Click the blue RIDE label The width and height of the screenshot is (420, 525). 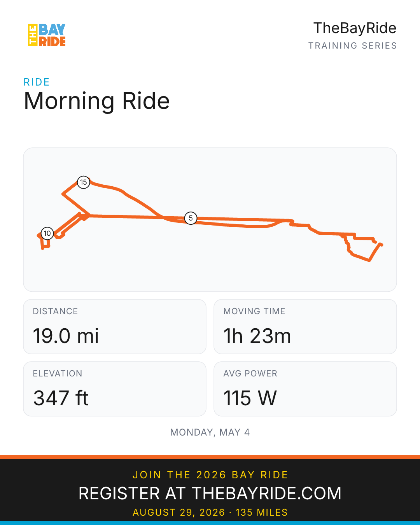click(x=37, y=82)
